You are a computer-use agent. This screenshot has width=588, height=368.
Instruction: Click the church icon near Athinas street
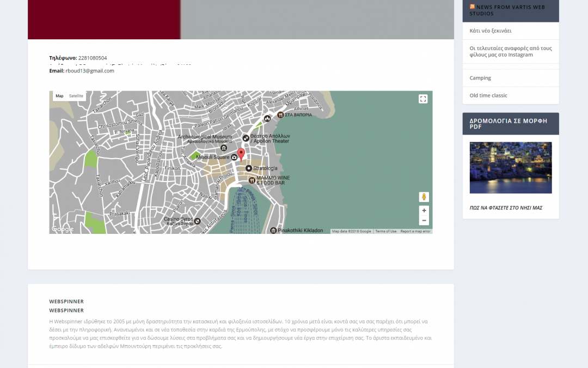[267, 119]
